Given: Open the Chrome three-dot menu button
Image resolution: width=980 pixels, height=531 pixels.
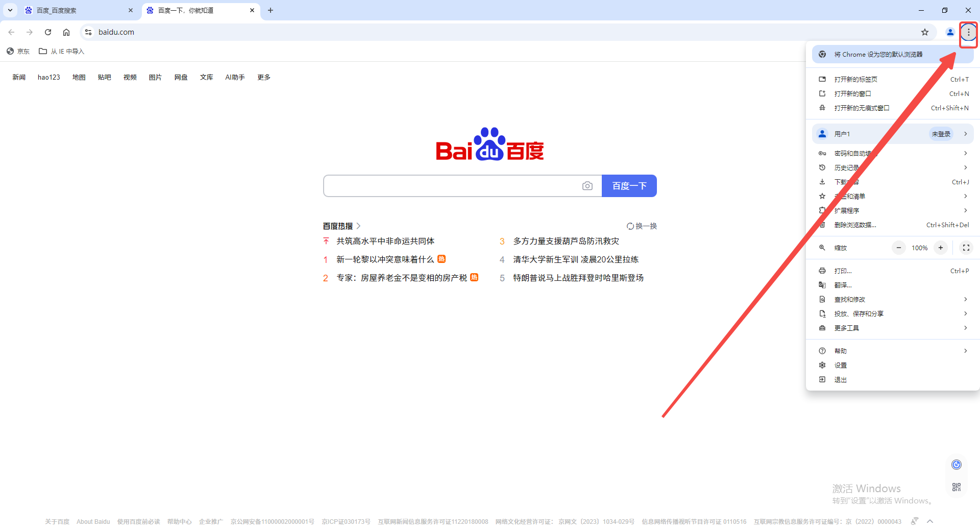Looking at the screenshot, I should pos(968,32).
